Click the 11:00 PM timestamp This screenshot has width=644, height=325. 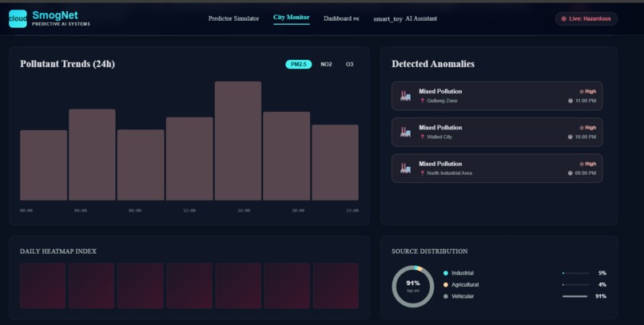(x=586, y=101)
